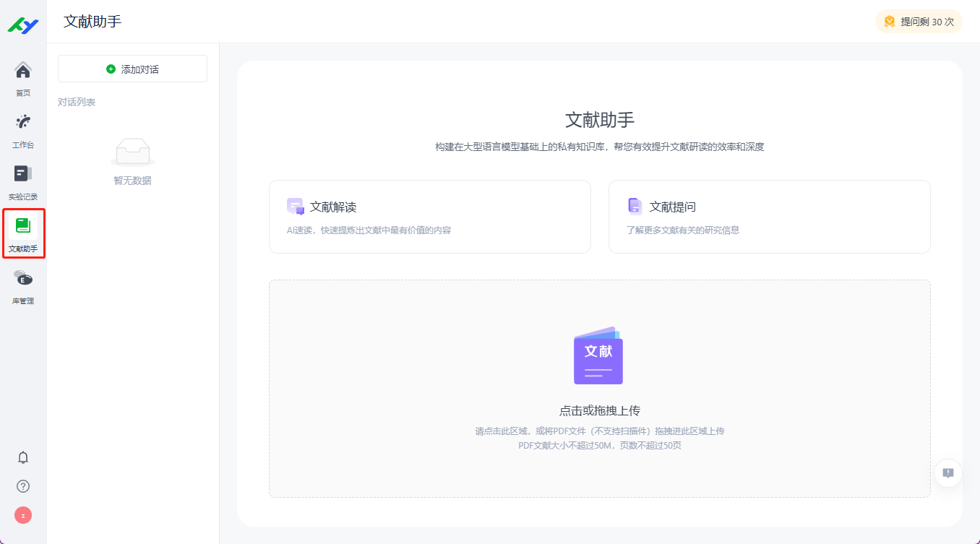Open the feedback bubble at bottom right
Image resolution: width=980 pixels, height=544 pixels.
tap(947, 472)
